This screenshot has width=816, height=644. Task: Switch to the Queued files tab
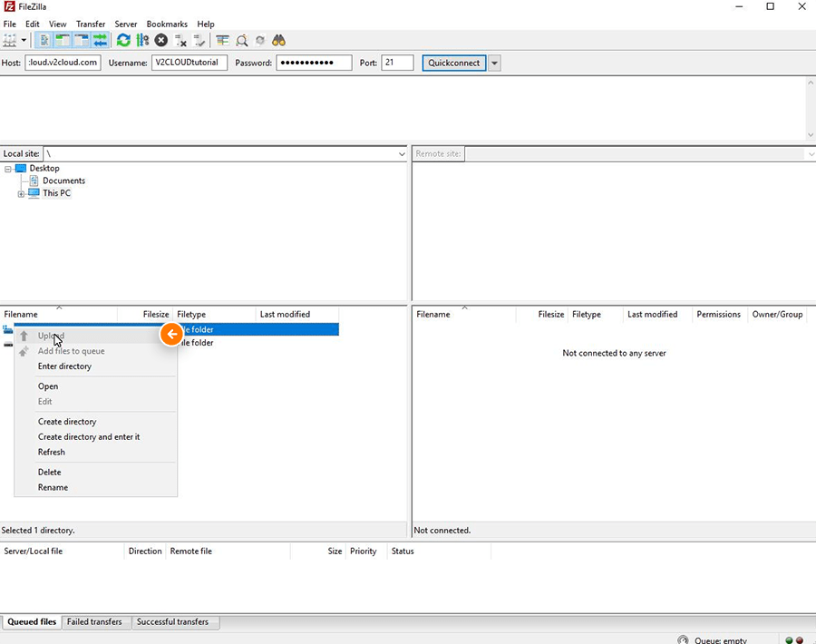pyautogui.click(x=32, y=621)
